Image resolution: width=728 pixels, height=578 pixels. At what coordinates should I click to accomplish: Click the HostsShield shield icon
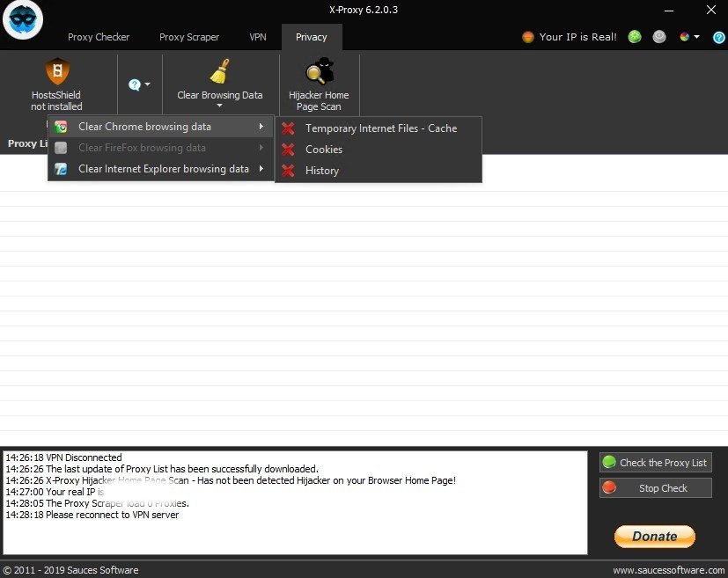(57, 71)
